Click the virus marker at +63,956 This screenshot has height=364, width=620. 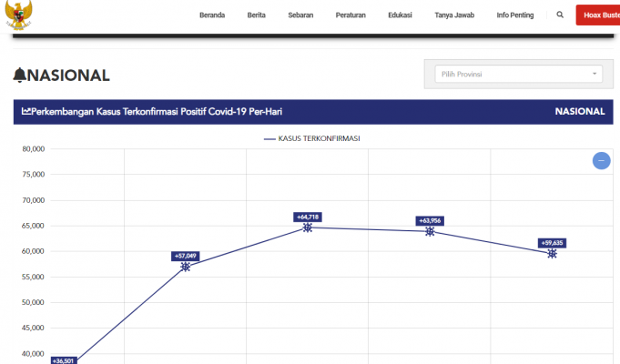430,231
